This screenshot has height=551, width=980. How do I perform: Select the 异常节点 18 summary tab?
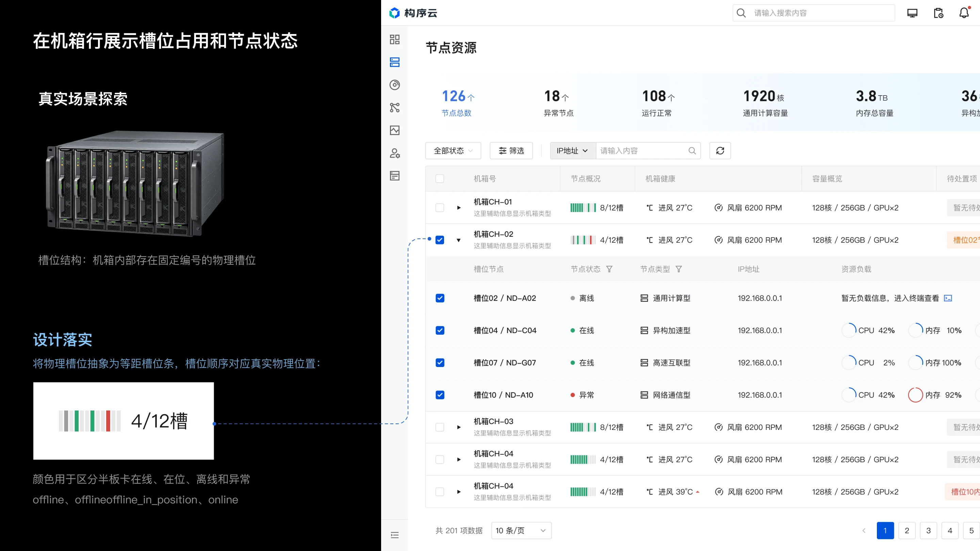[558, 103]
